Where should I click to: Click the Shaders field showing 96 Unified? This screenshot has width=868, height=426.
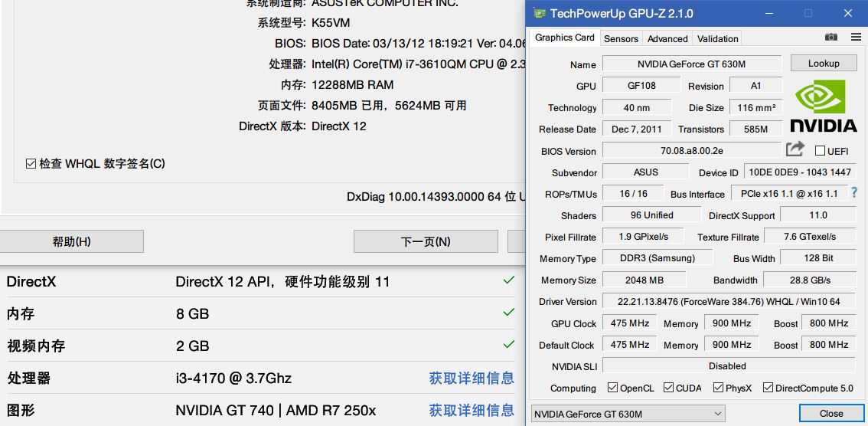click(651, 215)
